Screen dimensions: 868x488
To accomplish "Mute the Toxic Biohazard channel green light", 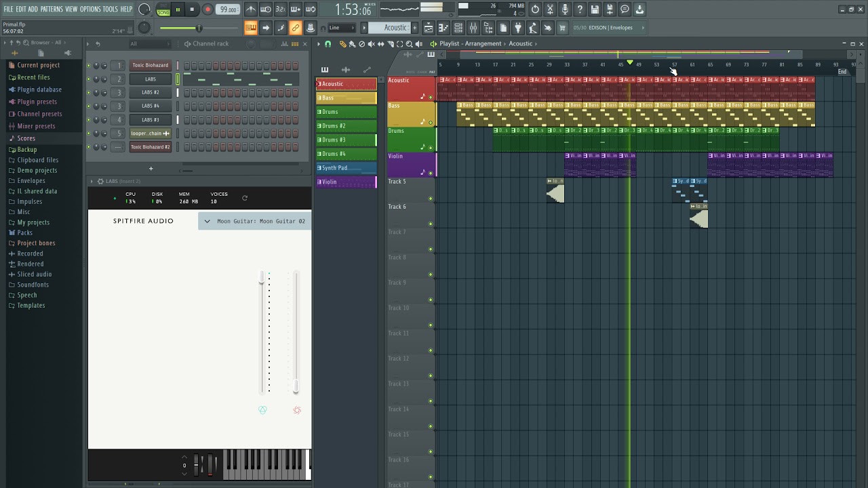I will point(88,65).
